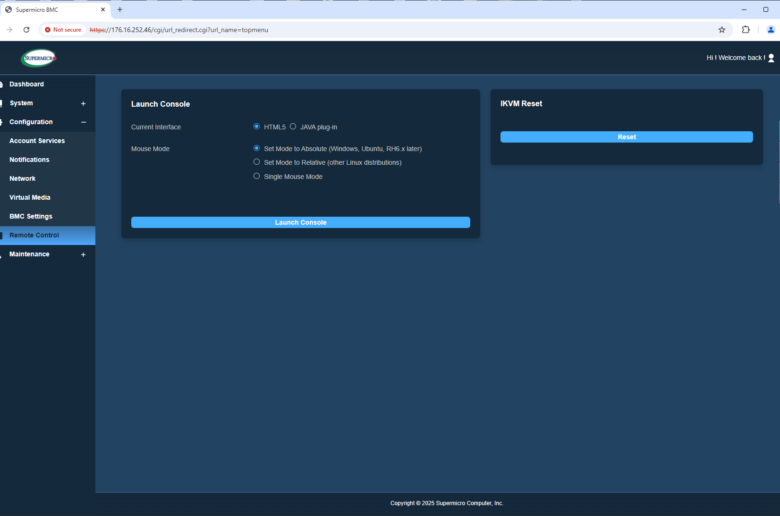
Task: Choose Set Mode to Relative
Action: click(x=257, y=162)
